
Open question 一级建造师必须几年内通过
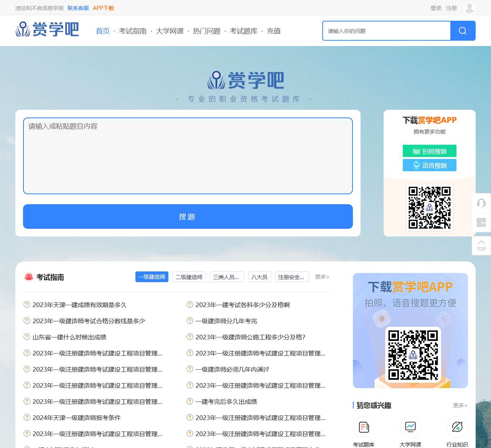pyautogui.click(x=232, y=369)
